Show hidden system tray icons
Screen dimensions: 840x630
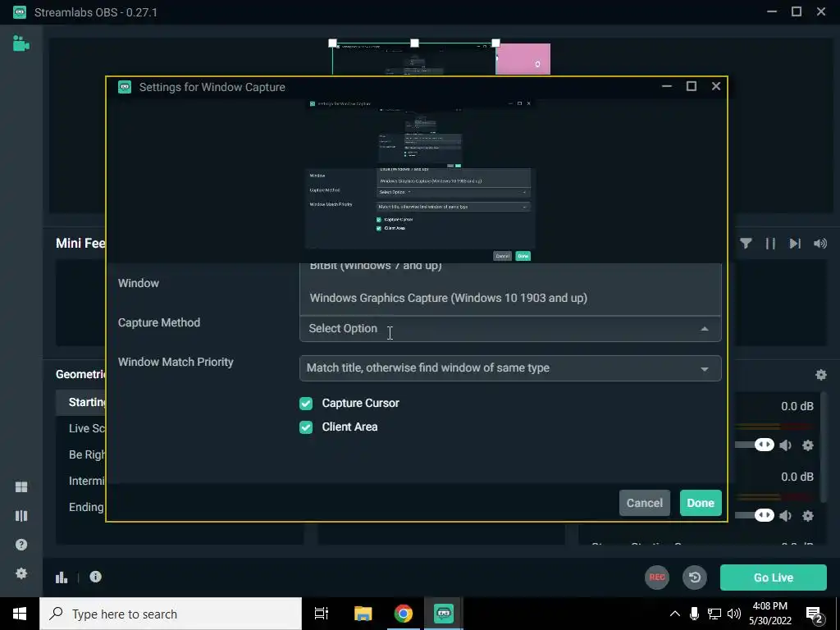coord(675,614)
